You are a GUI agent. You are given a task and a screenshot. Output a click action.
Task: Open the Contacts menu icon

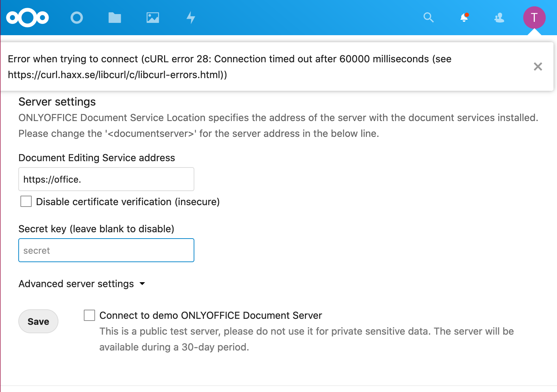499,18
